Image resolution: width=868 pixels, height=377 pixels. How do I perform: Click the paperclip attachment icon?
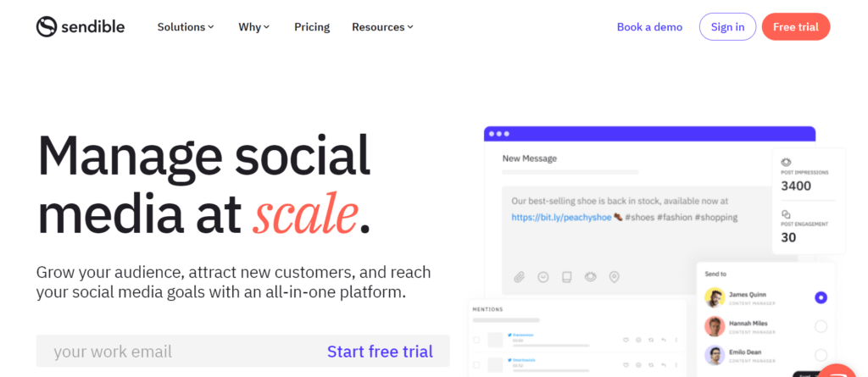519,277
